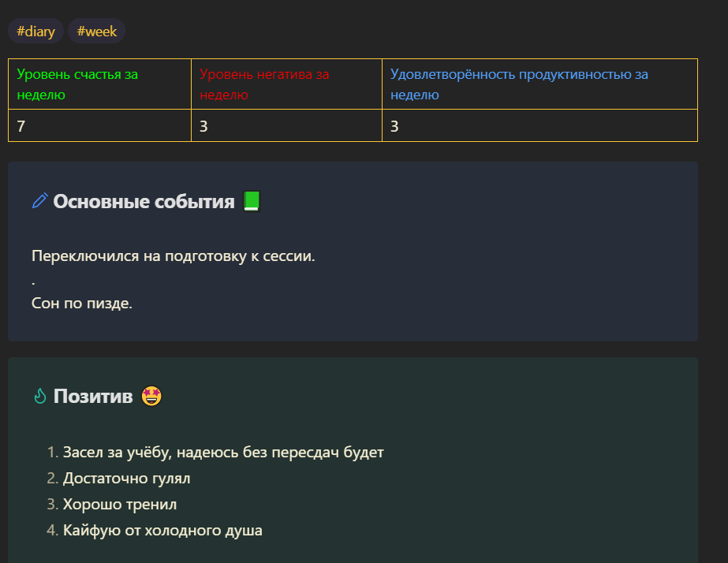Click the productivity value cell with 3

[x=539, y=126]
